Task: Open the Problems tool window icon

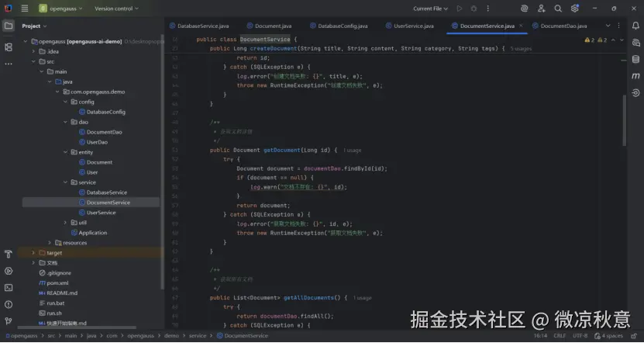Action: pyautogui.click(x=9, y=304)
